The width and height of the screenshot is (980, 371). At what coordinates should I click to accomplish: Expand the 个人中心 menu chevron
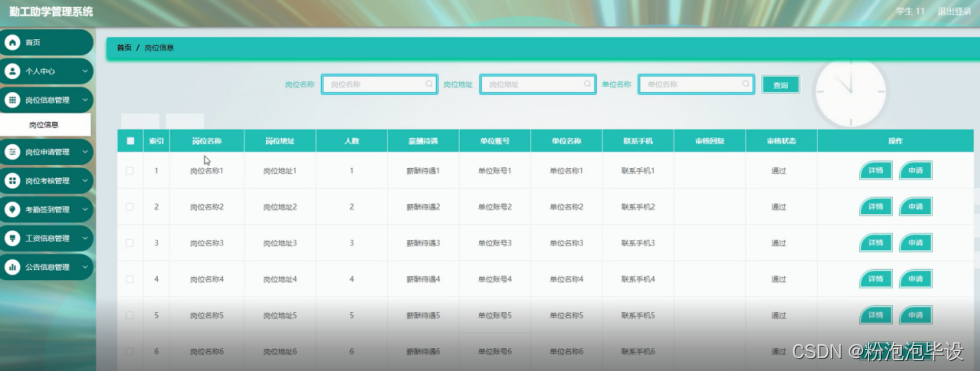[x=85, y=71]
